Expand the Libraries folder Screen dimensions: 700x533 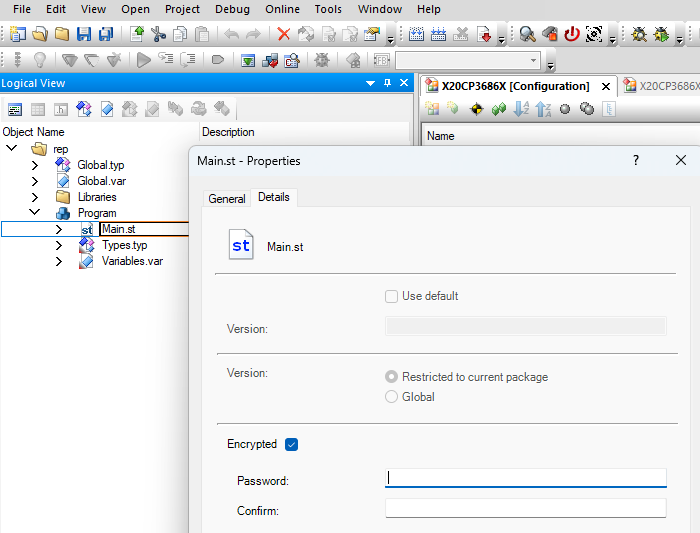[35, 197]
